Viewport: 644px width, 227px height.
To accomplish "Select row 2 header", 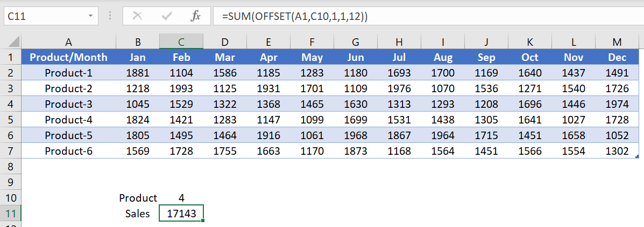I will coord(11,73).
